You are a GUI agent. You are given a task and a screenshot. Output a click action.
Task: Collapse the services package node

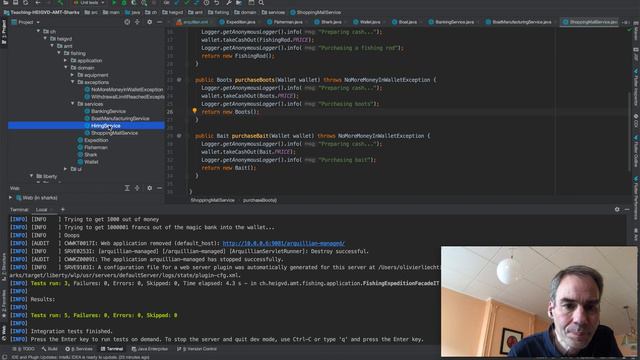point(73,104)
